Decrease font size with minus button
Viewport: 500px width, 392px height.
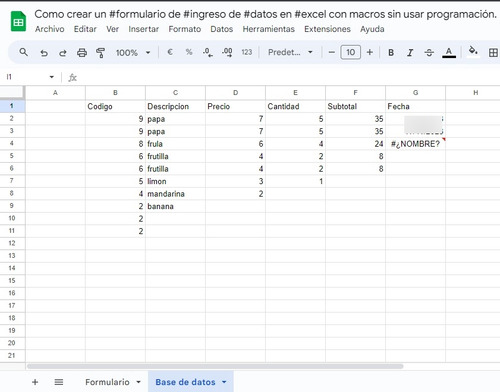pyautogui.click(x=331, y=52)
